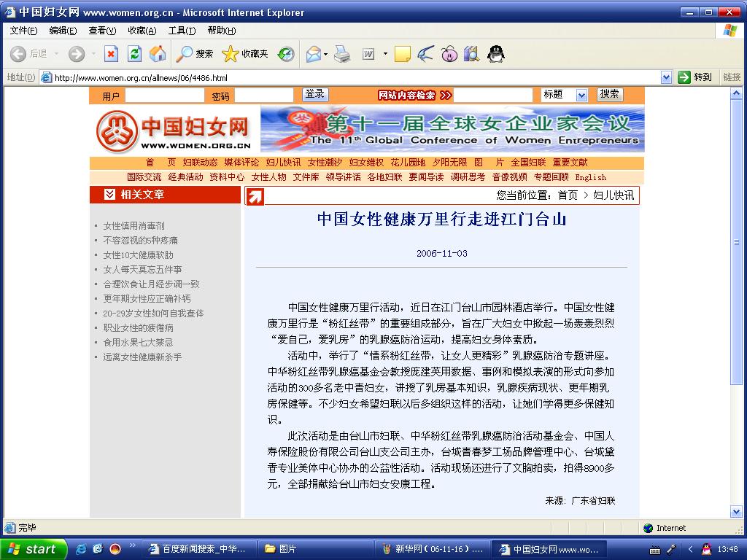This screenshot has width=747, height=560.
Task: Open article link 女性10大健康软肋
Action: pyautogui.click(x=138, y=254)
